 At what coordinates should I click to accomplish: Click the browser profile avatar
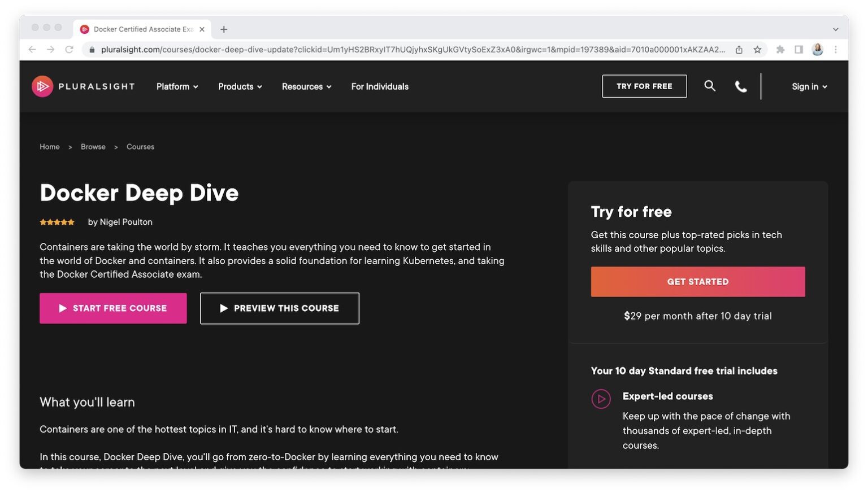(x=818, y=49)
